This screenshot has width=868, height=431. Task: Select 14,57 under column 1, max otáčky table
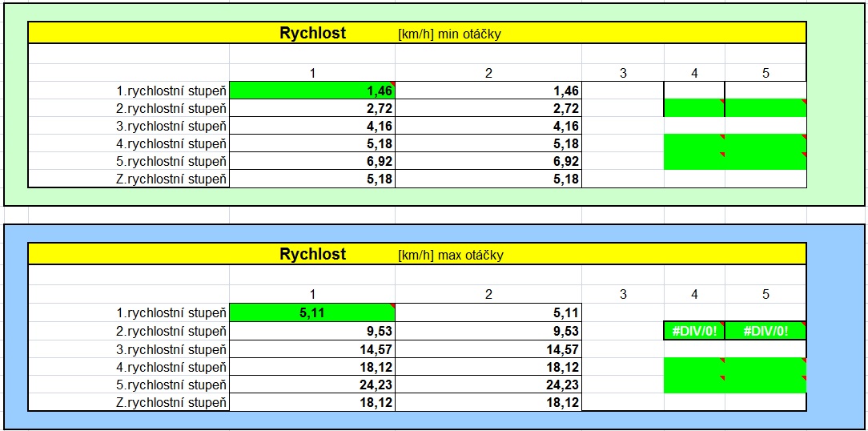(312, 348)
